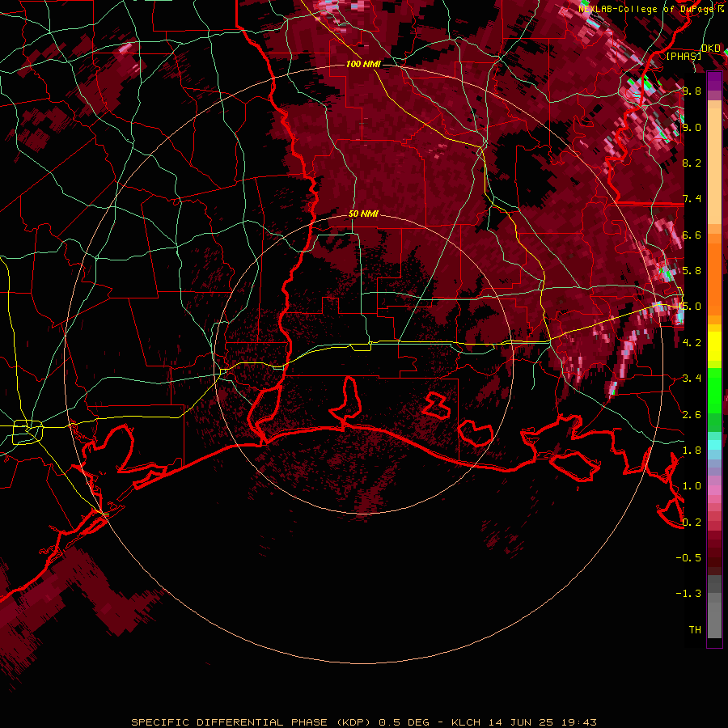Click the "NEXLAB-College of DuPage" credit text
Image resolution: width=728 pixels, height=728 pixels.
pyautogui.click(x=646, y=9)
